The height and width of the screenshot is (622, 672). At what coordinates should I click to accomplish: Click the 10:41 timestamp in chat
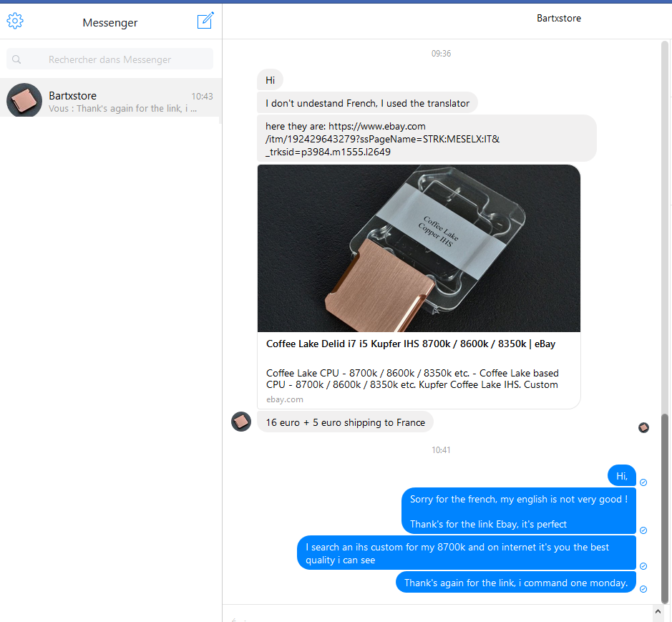(x=441, y=450)
